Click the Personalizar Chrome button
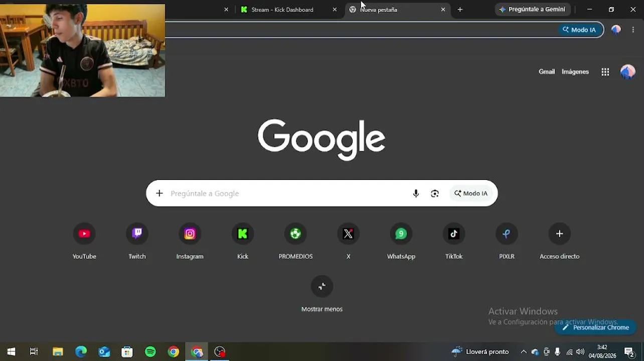The height and width of the screenshot is (361, 644). (x=595, y=327)
